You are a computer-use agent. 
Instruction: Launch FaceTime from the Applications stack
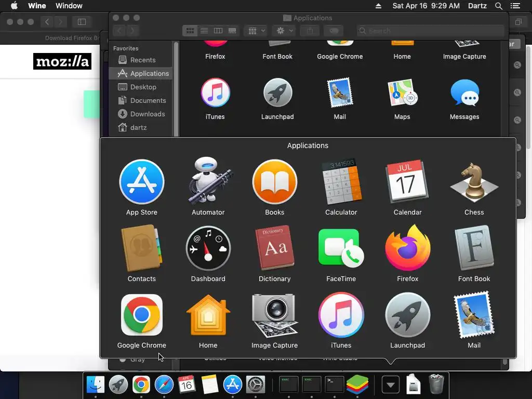(341, 248)
